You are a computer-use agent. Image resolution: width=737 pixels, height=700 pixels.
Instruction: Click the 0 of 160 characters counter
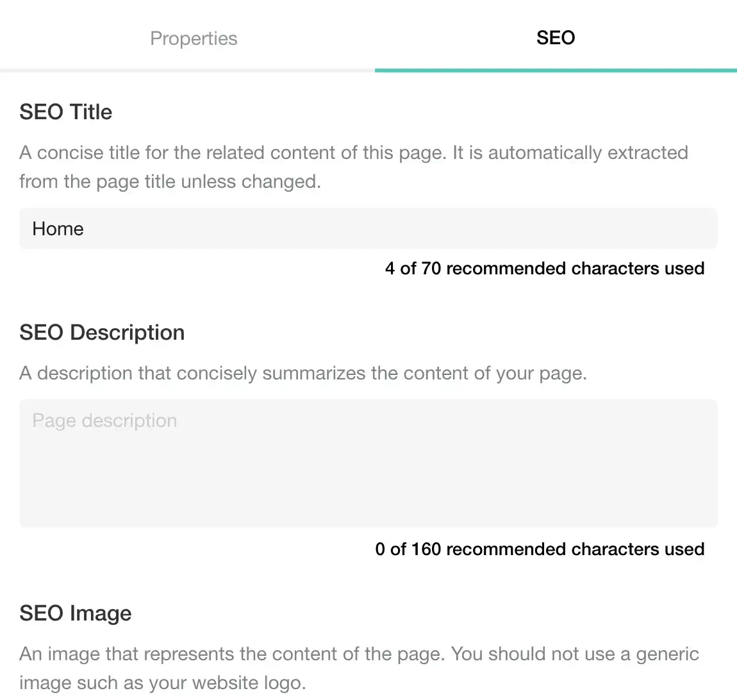click(x=540, y=549)
